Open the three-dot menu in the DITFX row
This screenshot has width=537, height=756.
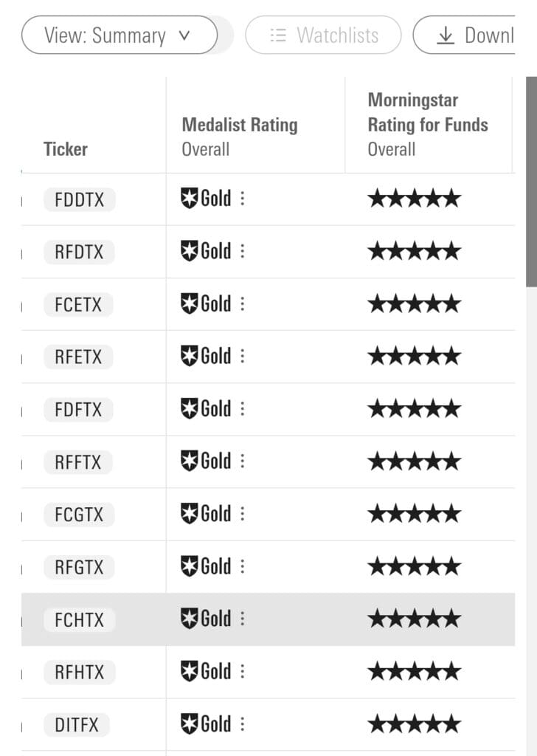242,724
